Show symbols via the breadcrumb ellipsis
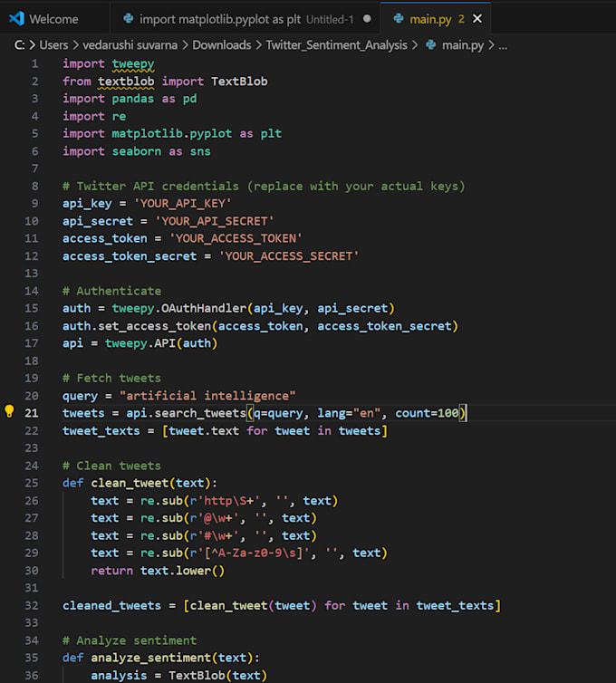 503,45
